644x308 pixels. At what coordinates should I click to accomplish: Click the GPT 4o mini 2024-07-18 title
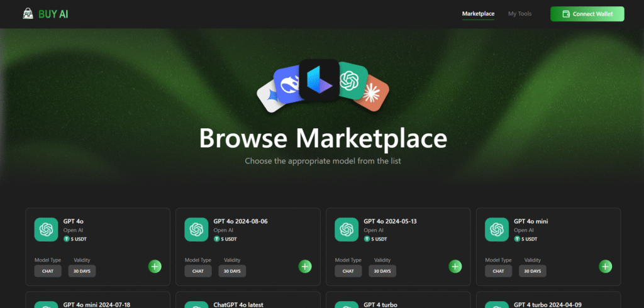(97, 305)
